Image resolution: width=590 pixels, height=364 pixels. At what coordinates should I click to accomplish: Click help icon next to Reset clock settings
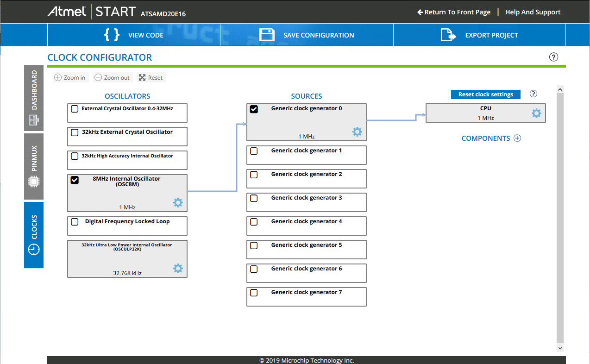[x=534, y=94]
